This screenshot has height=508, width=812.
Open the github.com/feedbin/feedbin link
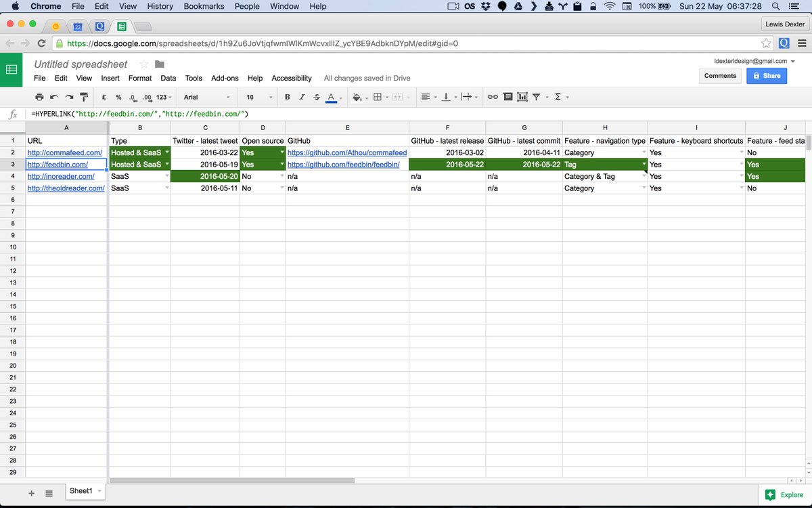pos(344,165)
